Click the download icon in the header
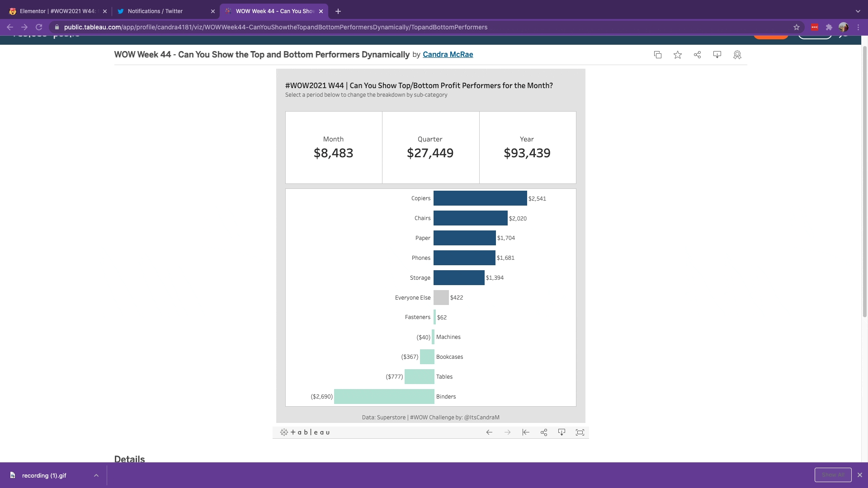The width and height of the screenshot is (868, 488). click(x=717, y=55)
